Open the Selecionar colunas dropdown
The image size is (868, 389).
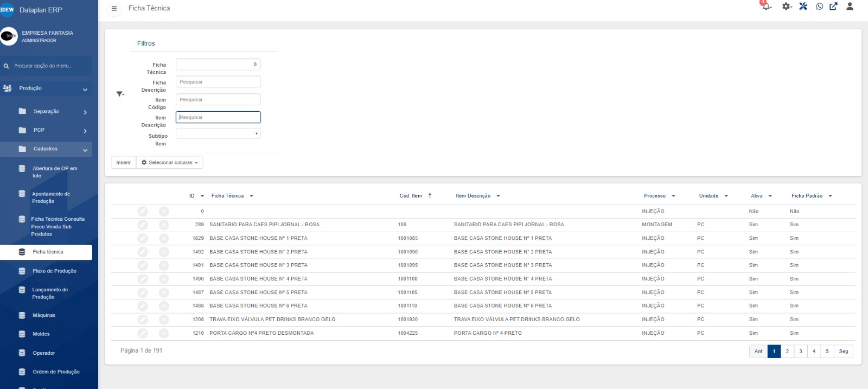point(170,163)
